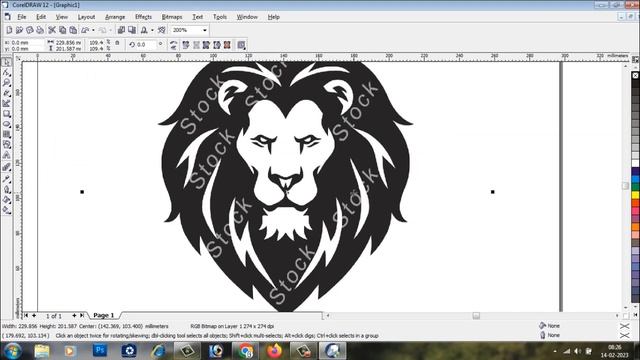The width and height of the screenshot is (640, 360).
Task: Click the New document icon
Action: pyautogui.click(x=9, y=30)
